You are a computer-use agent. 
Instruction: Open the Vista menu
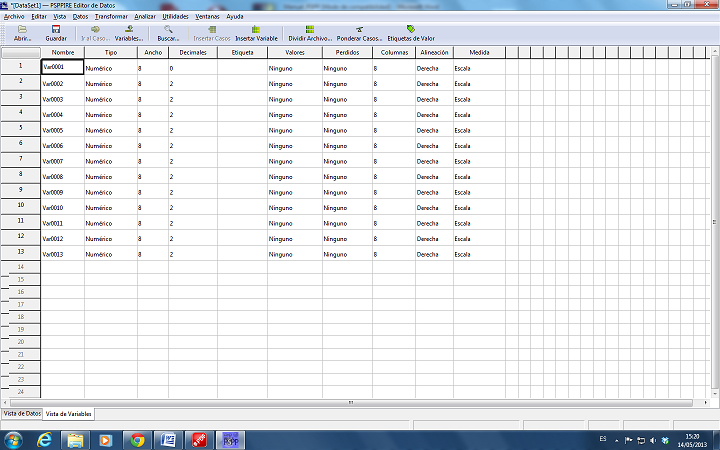pyautogui.click(x=59, y=17)
